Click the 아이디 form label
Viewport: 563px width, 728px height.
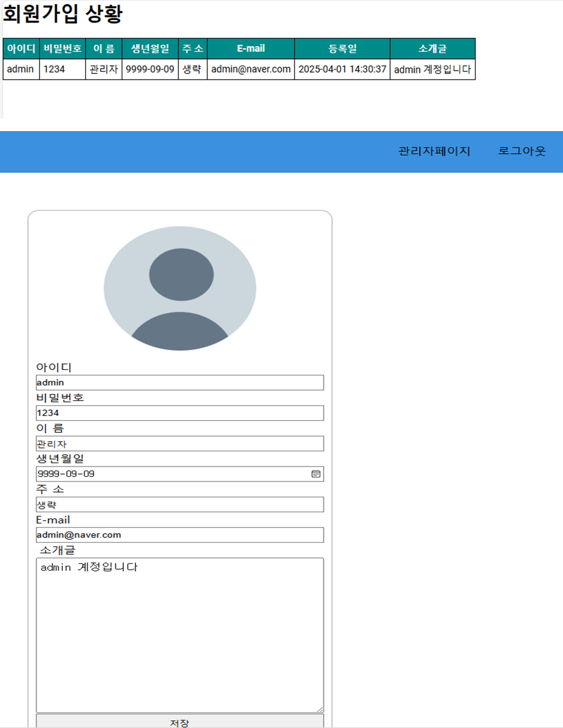(54, 367)
